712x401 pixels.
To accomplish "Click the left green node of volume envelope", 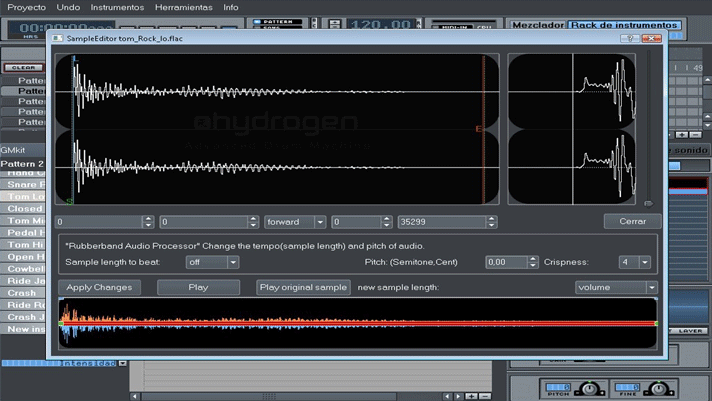I will [x=61, y=323].
